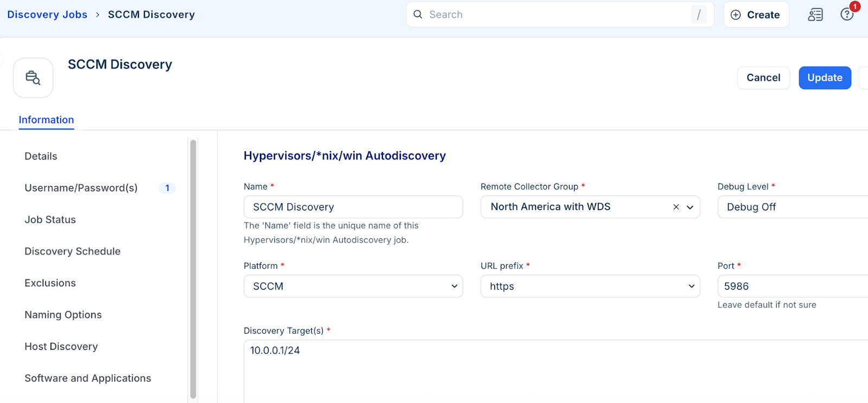Click the Hypervisors/*nix/win Autodiscovery heading
Screen dimensions: 868x403
tap(344, 156)
